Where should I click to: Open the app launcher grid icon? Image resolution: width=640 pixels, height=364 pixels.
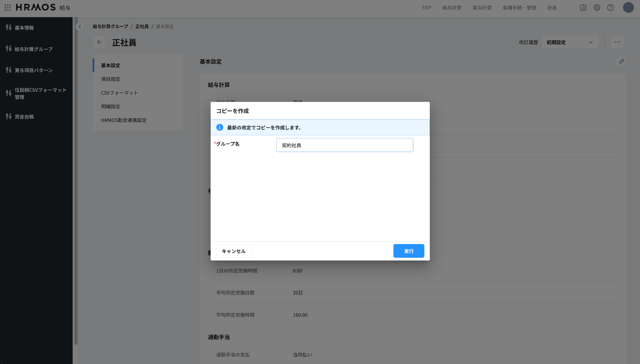[x=8, y=8]
